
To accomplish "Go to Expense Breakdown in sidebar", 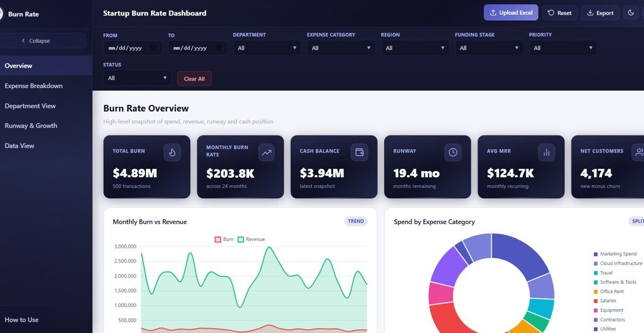I will [34, 86].
